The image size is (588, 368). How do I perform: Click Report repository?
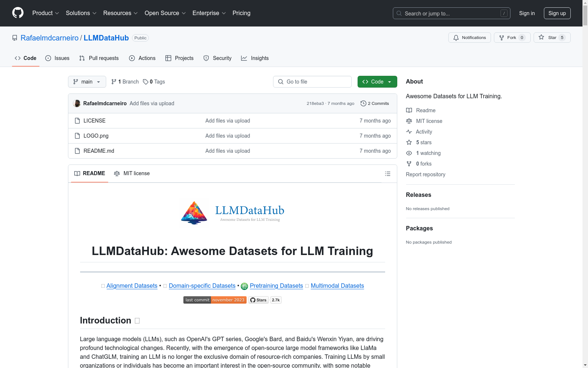coord(426,174)
